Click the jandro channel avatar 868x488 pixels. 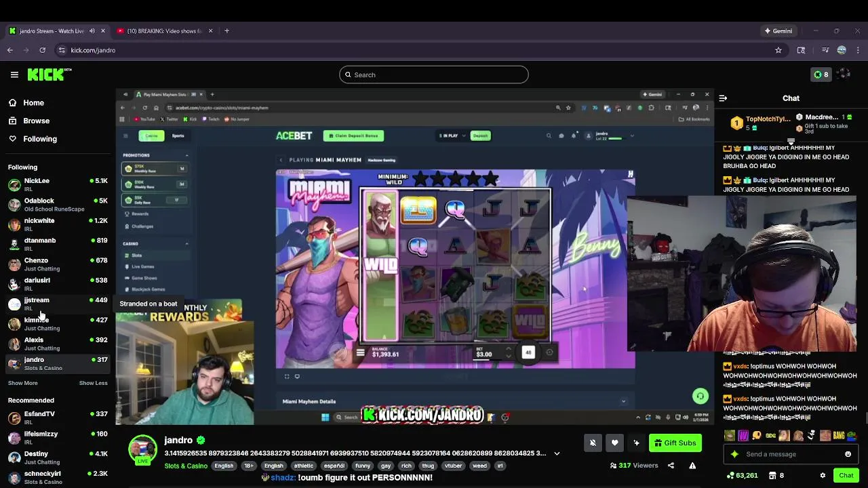142,449
